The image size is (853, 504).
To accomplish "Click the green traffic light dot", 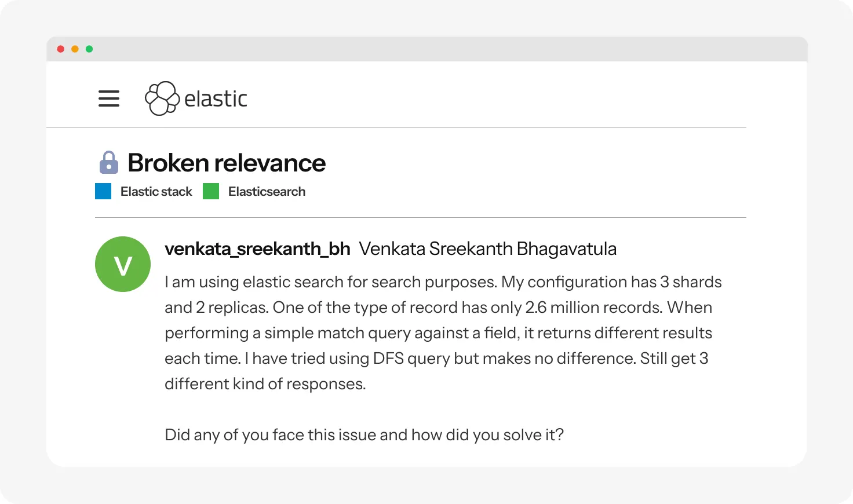I will 89,49.
